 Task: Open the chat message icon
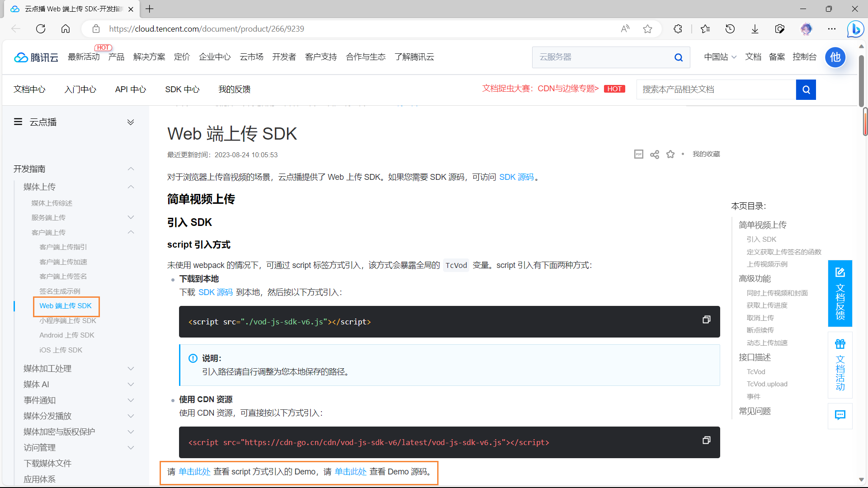(840, 415)
